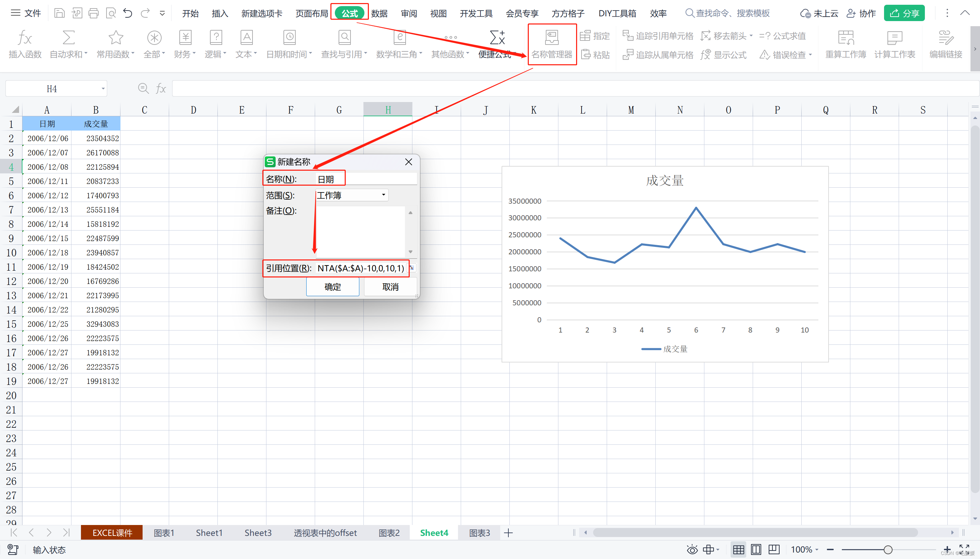This screenshot has width=980, height=559.
Task: Click the Print Preview icon
Action: pyautogui.click(x=111, y=14)
